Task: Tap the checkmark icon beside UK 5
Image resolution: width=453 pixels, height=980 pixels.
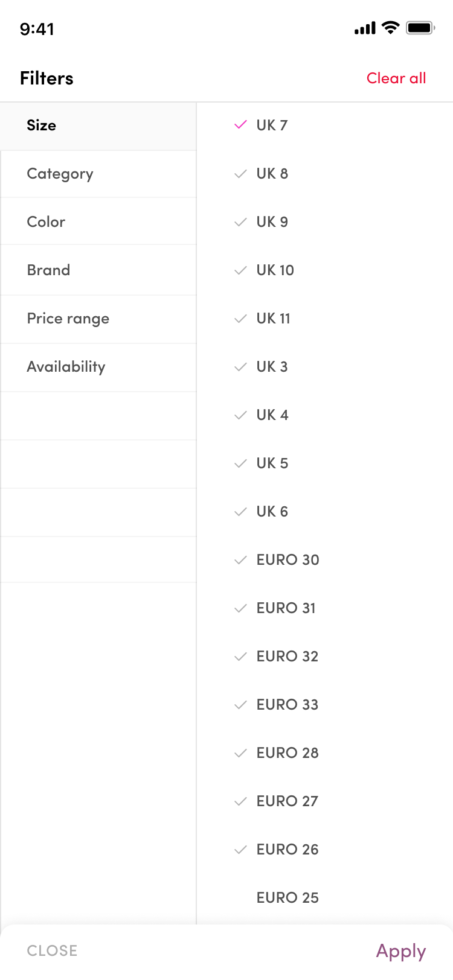Action: [x=240, y=463]
